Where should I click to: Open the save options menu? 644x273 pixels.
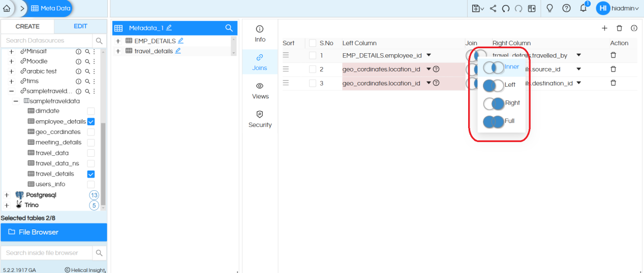pyautogui.click(x=478, y=8)
